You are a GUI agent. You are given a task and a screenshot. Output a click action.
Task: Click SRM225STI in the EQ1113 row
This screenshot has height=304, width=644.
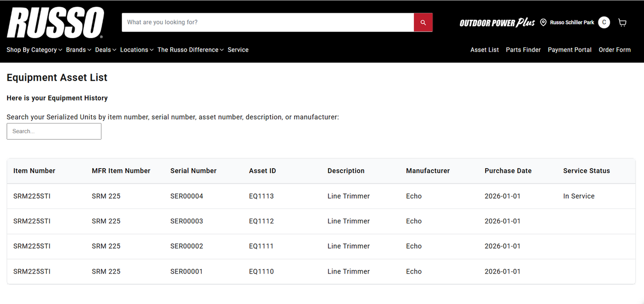pyautogui.click(x=32, y=196)
